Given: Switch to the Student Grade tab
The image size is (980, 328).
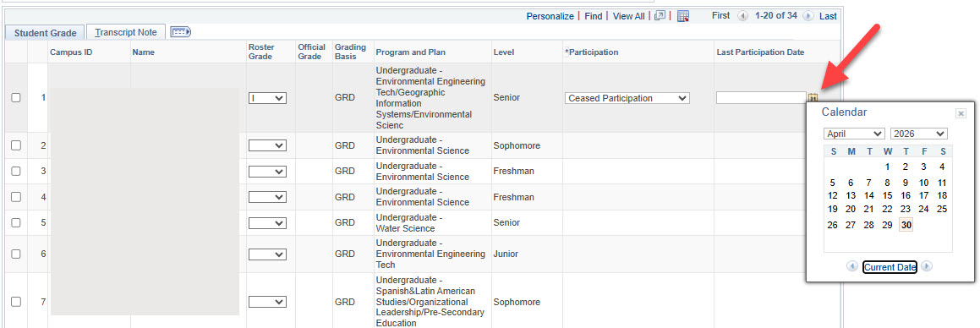Looking at the screenshot, I should 45,33.
